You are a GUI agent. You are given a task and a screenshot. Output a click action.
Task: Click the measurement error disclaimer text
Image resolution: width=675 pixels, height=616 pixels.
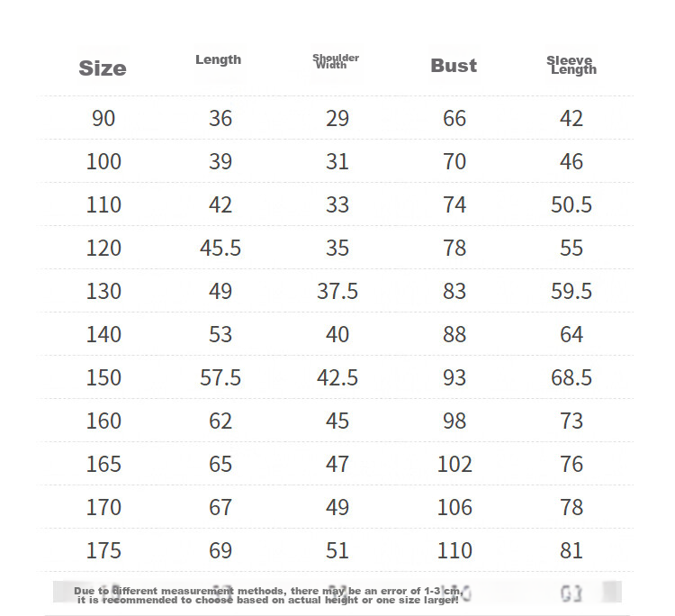click(268, 595)
